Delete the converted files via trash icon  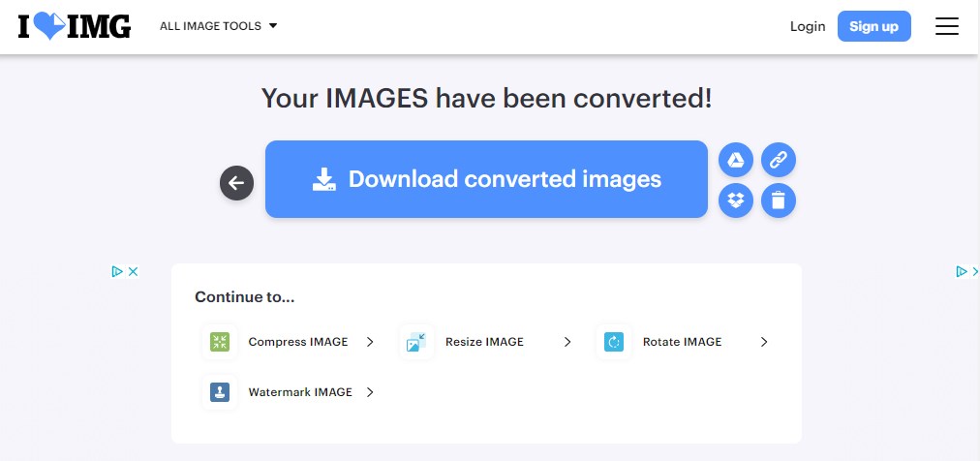click(x=779, y=200)
